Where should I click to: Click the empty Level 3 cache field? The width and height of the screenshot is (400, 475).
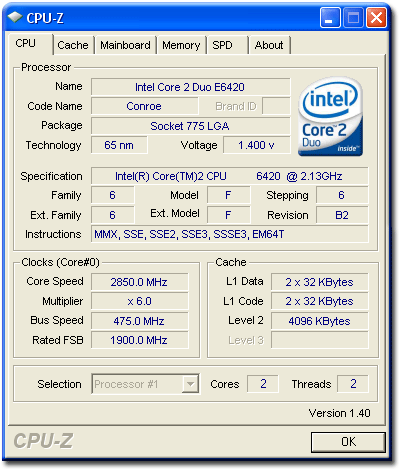[320, 340]
